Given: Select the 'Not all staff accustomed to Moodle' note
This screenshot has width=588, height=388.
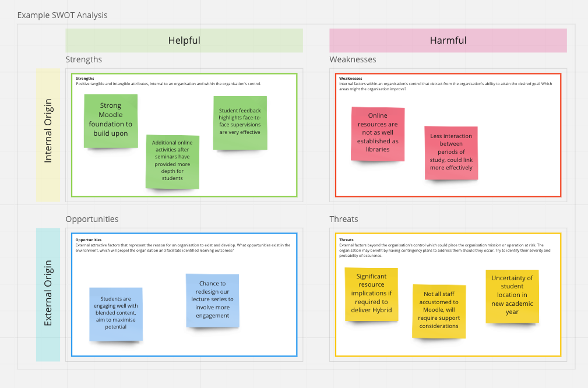Looking at the screenshot, I should pyautogui.click(x=439, y=311).
